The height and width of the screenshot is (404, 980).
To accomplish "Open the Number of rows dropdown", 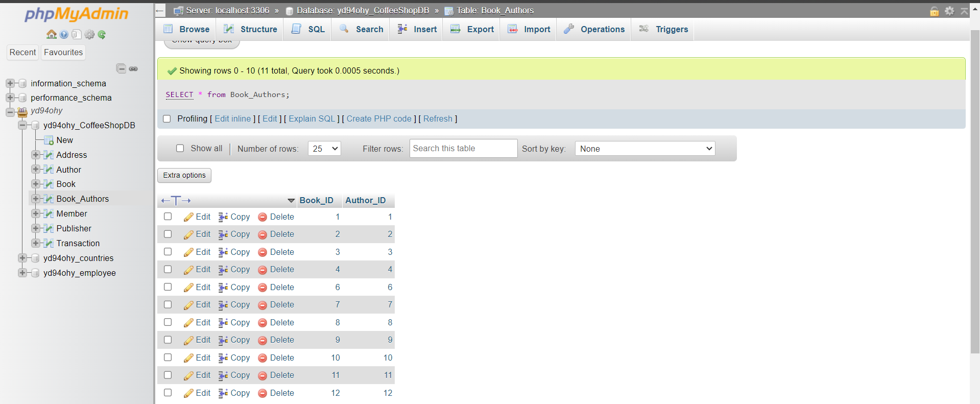I will point(324,149).
